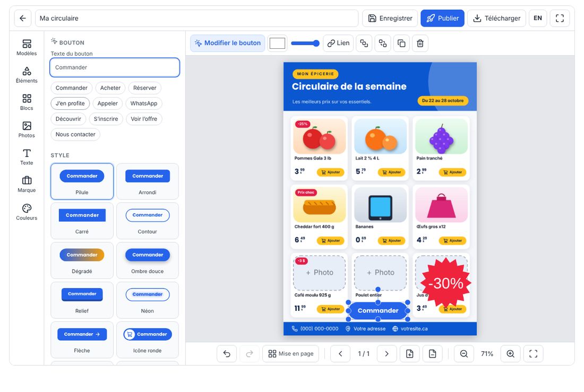
Task: Open the Blocs panel
Action: (27, 102)
